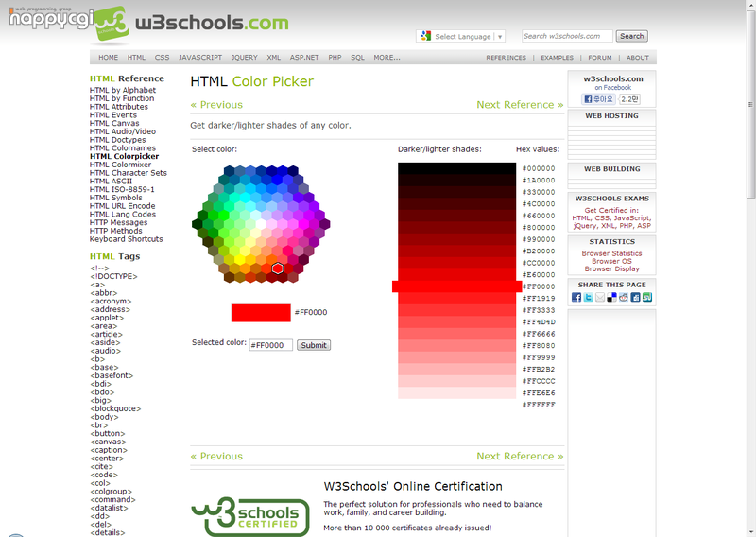Go to FORUM in top navigation
Image resolution: width=756 pixels, height=537 pixels.
tap(600, 58)
